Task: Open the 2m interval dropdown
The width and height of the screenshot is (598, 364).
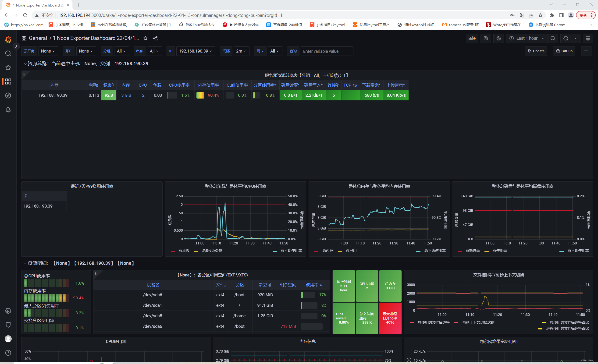Action: click(x=241, y=51)
